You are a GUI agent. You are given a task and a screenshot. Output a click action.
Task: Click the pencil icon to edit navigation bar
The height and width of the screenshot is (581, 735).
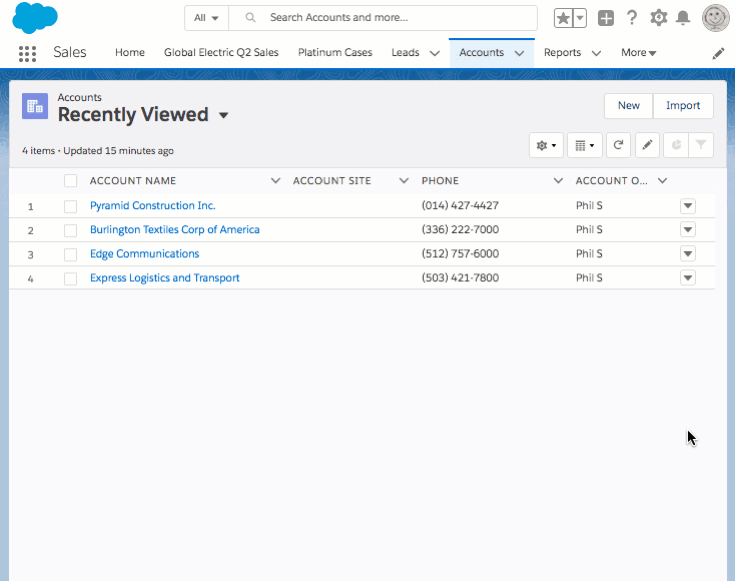point(718,54)
